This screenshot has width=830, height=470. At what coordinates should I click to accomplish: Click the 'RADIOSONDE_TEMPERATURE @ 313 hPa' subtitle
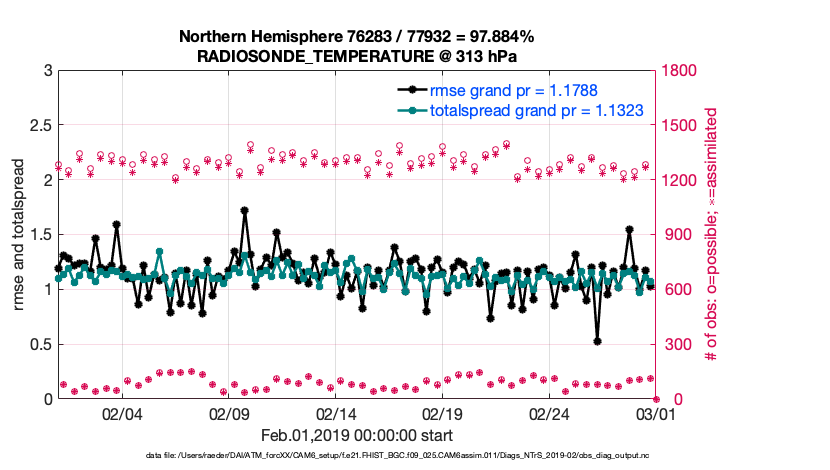pos(356,56)
